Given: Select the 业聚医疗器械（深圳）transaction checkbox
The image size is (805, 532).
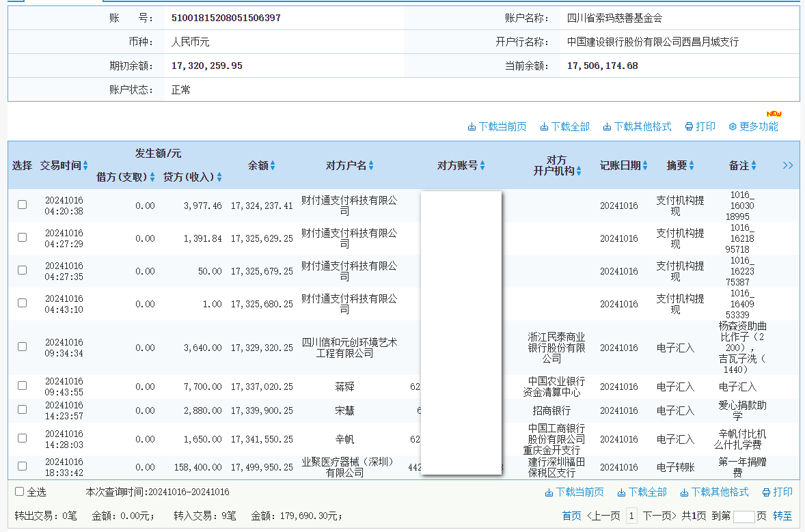Looking at the screenshot, I should pyautogui.click(x=21, y=467).
